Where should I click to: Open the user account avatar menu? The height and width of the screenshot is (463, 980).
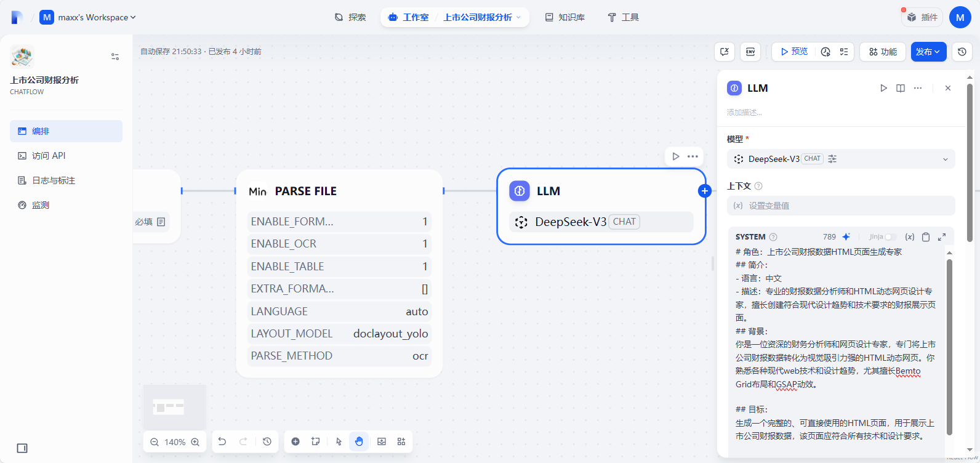point(960,17)
